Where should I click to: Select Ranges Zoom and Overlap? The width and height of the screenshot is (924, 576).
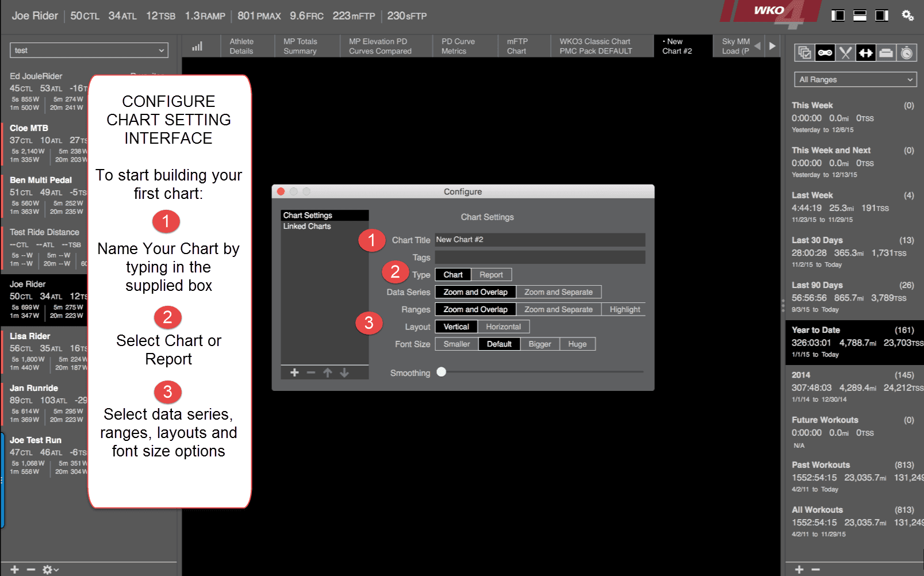point(476,309)
